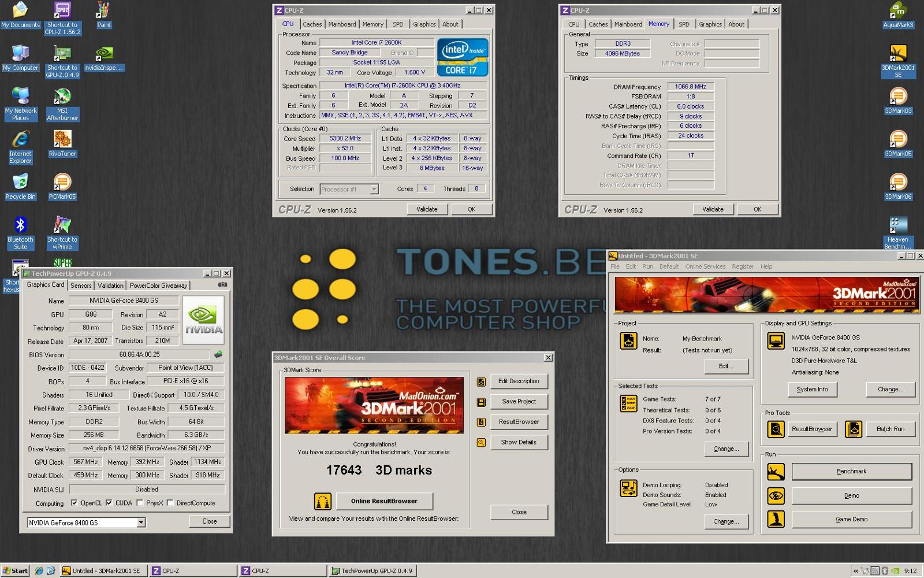
Task: Click the Online ResultBrowser button
Action: 384,501
